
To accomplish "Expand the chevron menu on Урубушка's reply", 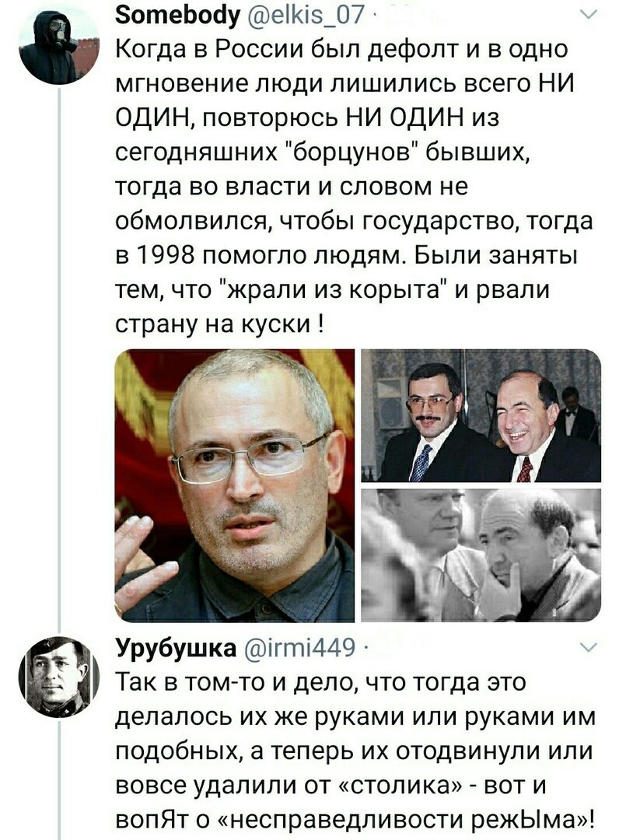I will click(x=588, y=648).
